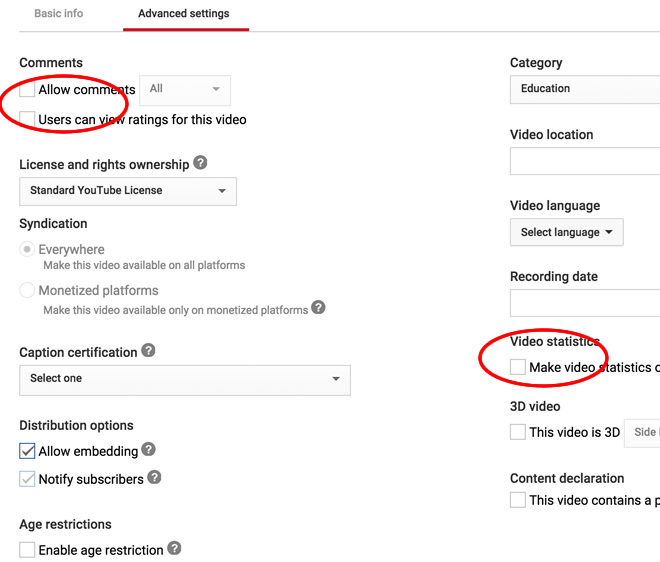Screen dimensions: 660x562
Task: Select the Monetized platforms radio option
Action: 27,291
